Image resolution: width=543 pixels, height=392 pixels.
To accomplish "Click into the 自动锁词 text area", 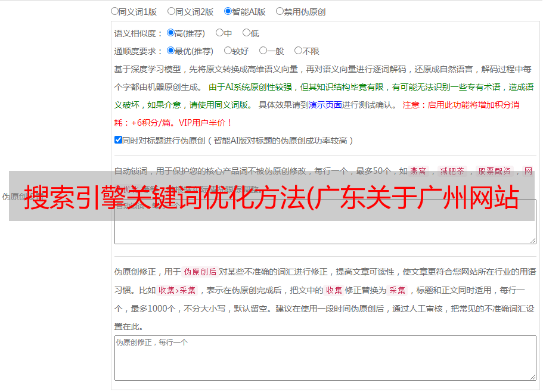I will [325, 222].
